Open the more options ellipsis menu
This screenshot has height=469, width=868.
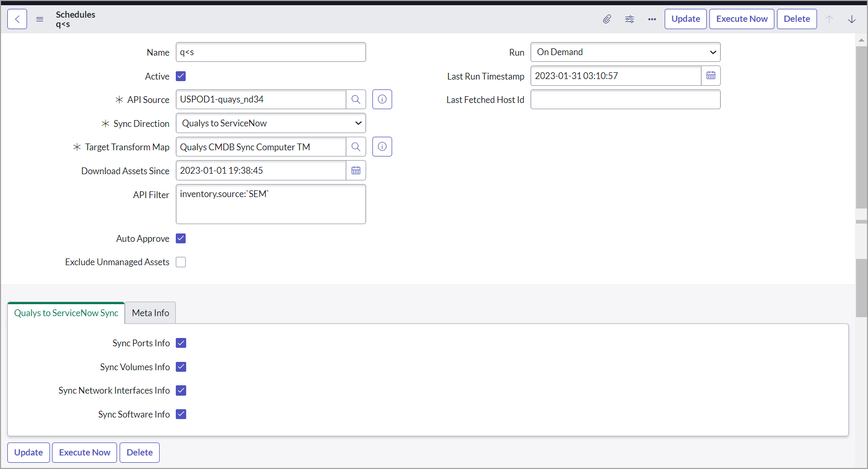tap(652, 19)
